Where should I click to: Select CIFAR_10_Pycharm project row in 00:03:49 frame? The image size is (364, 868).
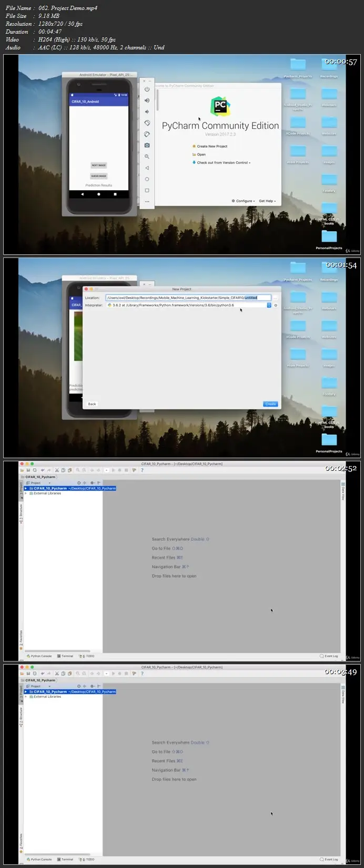(x=70, y=691)
